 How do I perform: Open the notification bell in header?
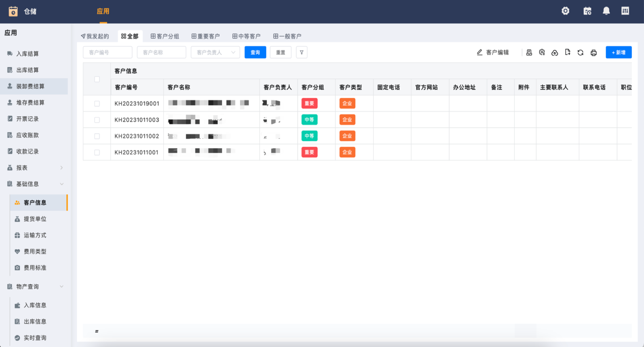pyautogui.click(x=606, y=11)
